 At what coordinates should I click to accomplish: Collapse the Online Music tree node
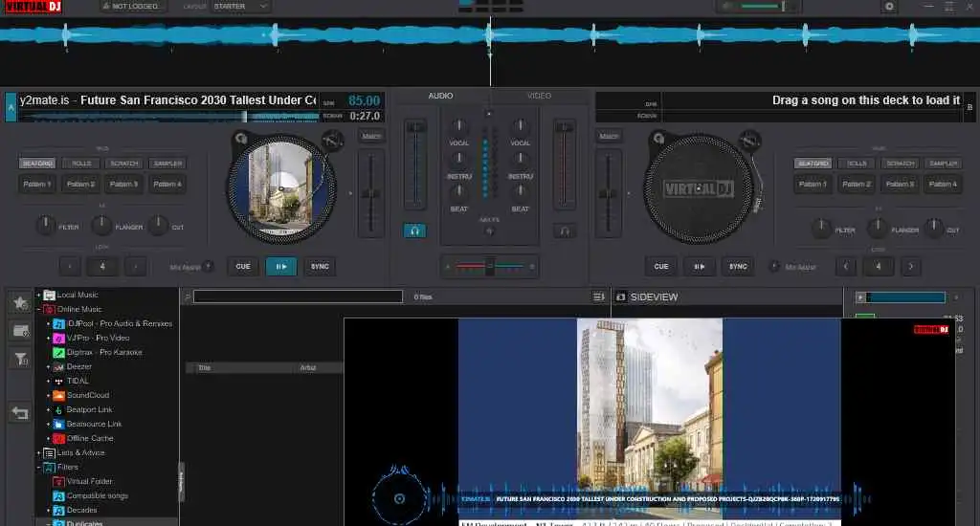38,309
